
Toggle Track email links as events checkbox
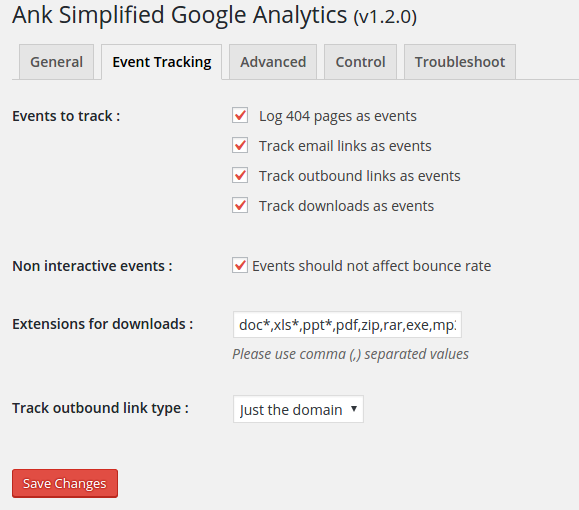click(240, 146)
